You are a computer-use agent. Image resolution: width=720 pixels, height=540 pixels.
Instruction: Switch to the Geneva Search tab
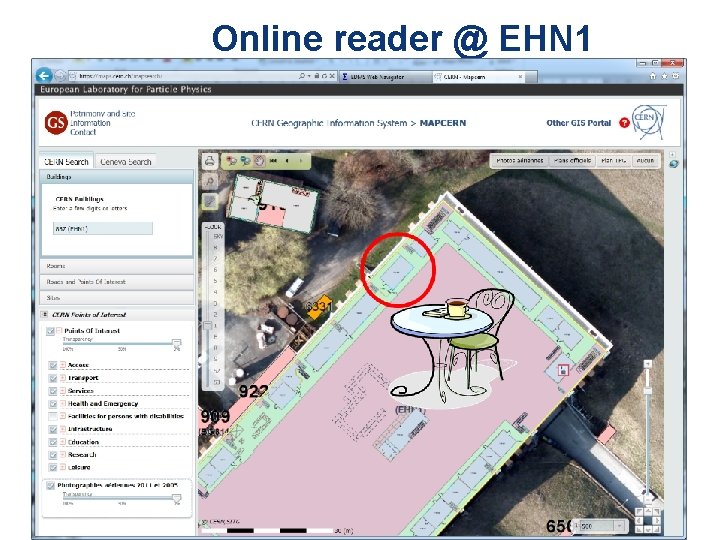click(x=125, y=162)
